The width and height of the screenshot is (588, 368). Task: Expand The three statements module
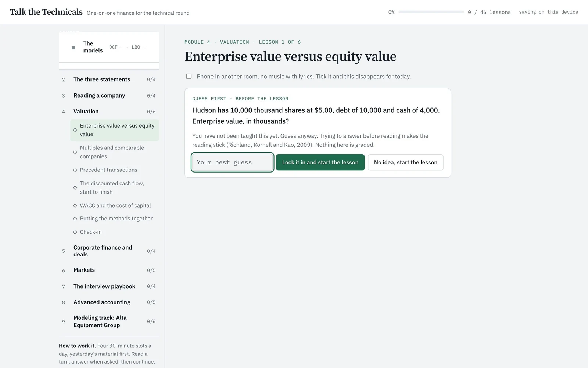click(109, 79)
